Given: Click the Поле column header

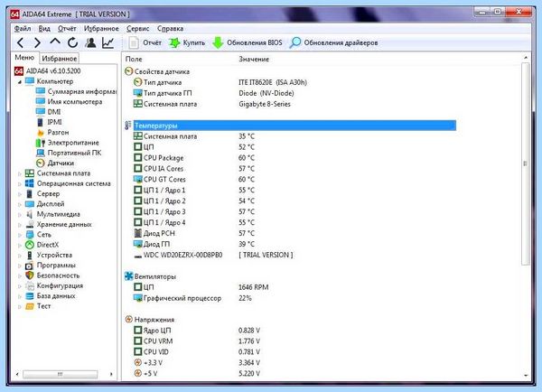Looking at the screenshot, I should (x=134, y=59).
